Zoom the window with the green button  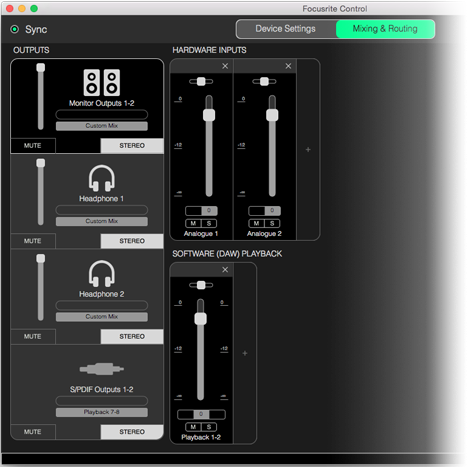[x=34, y=8]
